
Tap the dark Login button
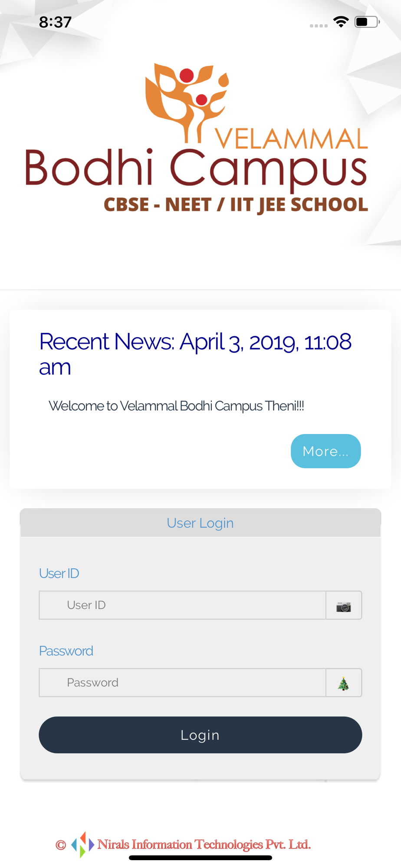(200, 735)
